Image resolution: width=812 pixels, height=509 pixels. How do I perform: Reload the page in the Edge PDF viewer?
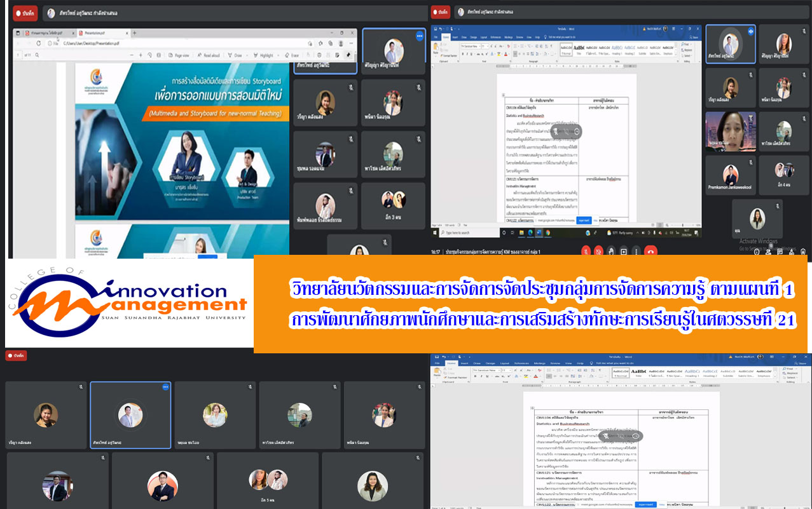click(39, 43)
